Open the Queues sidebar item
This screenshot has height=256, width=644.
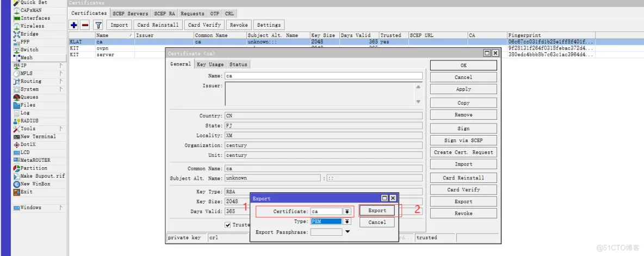click(29, 97)
